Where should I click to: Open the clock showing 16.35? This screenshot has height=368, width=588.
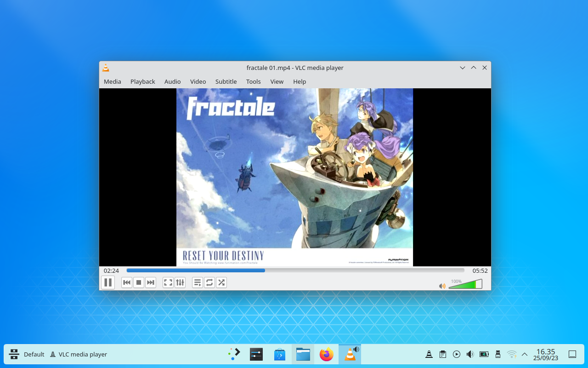point(546,354)
